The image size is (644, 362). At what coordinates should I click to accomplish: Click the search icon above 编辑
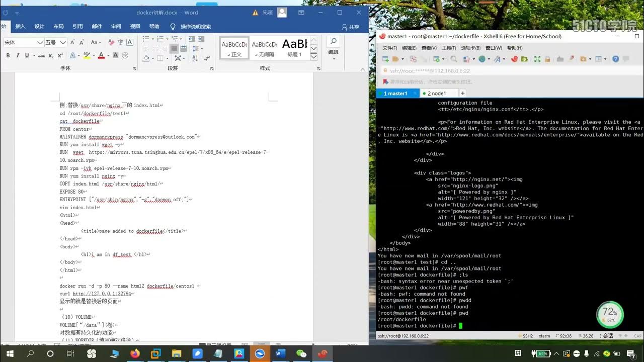tap(333, 41)
